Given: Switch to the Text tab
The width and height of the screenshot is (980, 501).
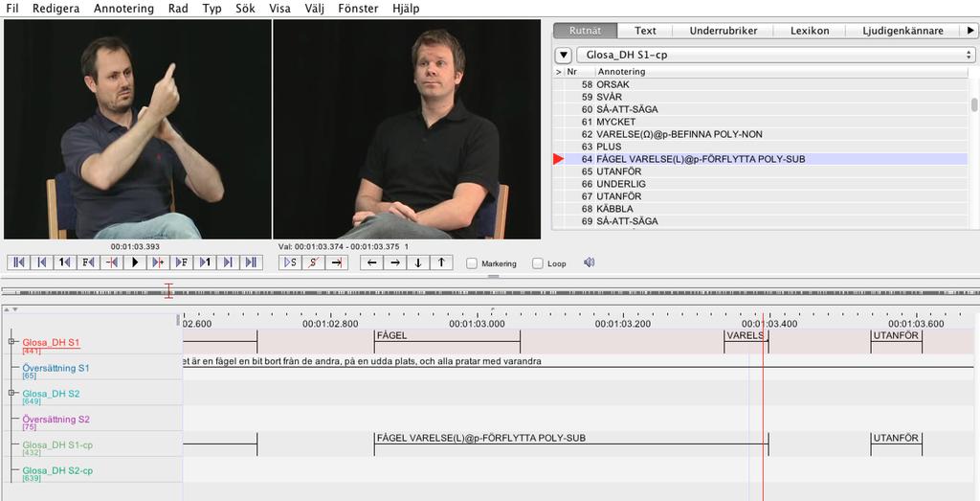Looking at the screenshot, I should tap(645, 30).
